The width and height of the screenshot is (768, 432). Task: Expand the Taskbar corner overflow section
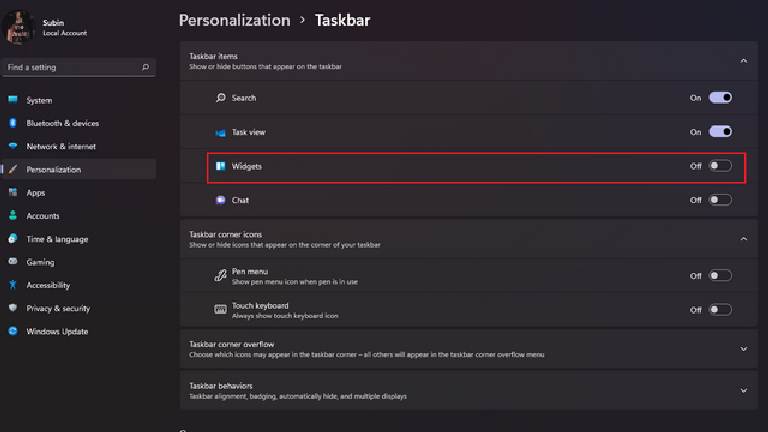click(x=744, y=349)
